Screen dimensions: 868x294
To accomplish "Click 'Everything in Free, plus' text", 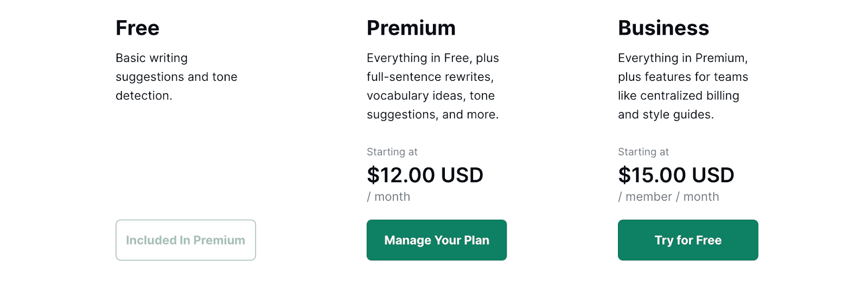I will pos(432,58).
